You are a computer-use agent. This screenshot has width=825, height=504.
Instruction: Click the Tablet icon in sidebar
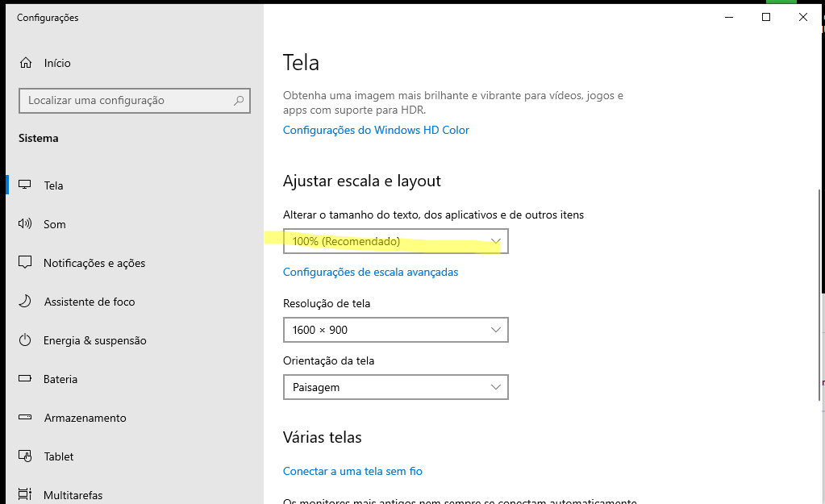point(26,456)
